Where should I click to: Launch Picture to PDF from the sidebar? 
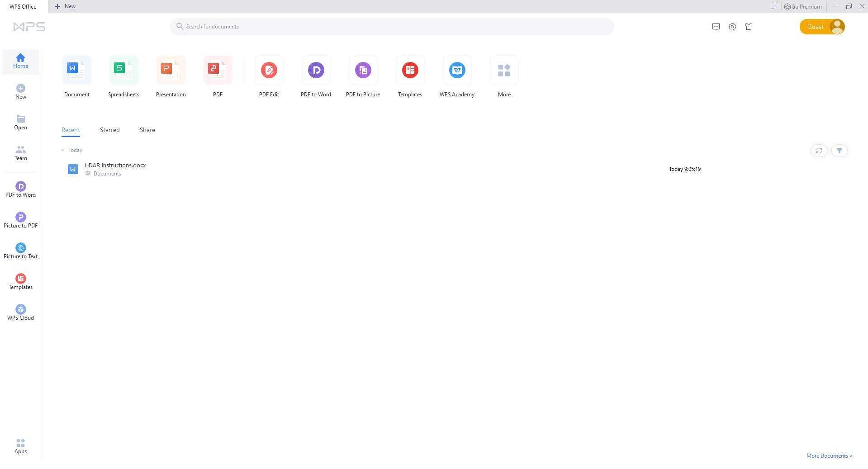point(20,221)
